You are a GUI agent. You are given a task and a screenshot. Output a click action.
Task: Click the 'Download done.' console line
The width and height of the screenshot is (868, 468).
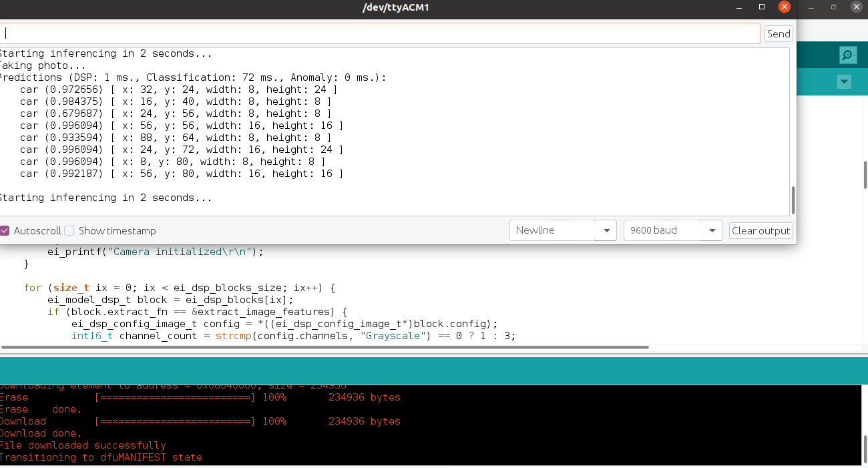(x=41, y=433)
